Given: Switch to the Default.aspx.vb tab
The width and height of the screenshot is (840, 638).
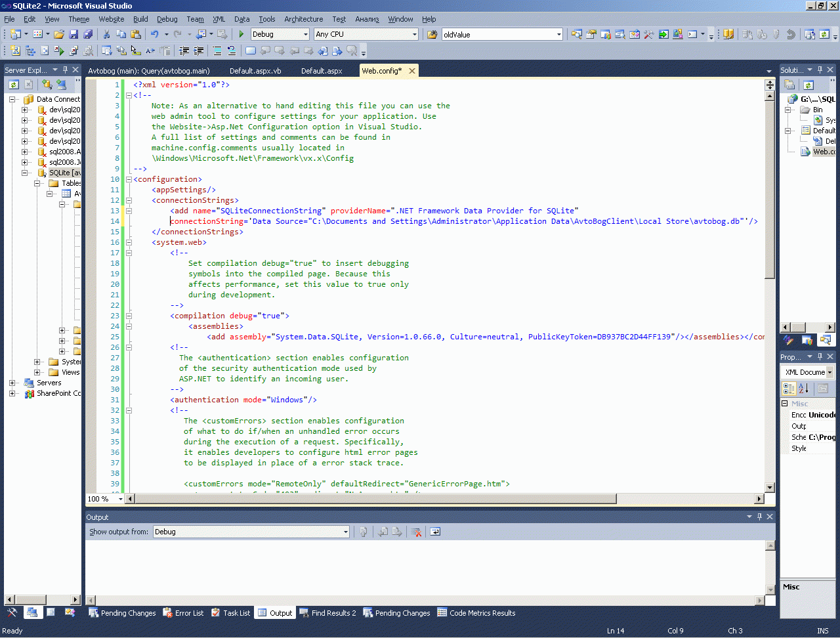Looking at the screenshot, I should (255, 71).
